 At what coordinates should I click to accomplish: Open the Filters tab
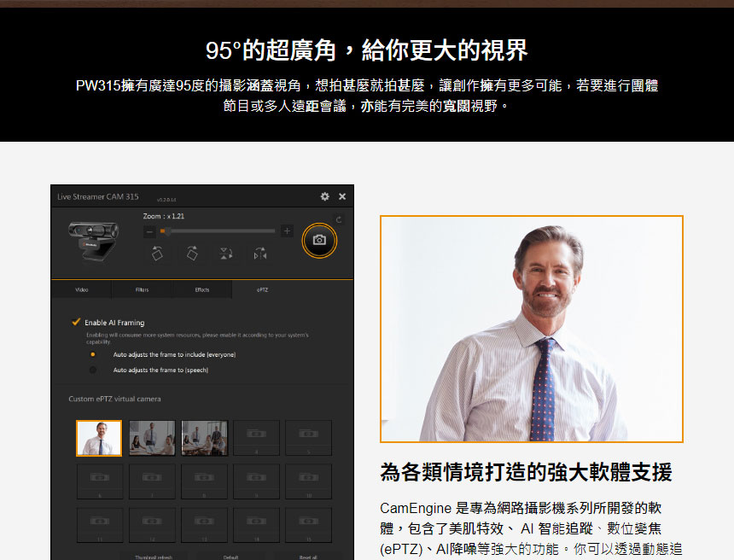click(141, 290)
